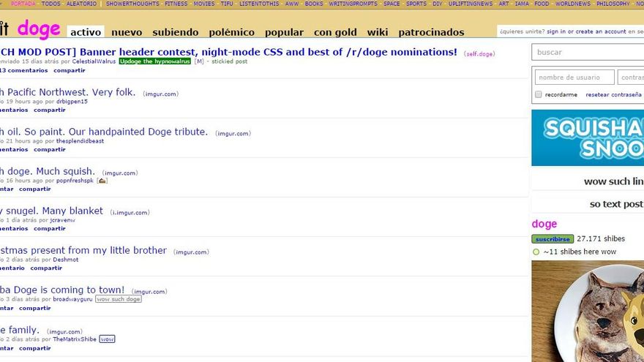644x362 pixels.
Task: Focus the buscar search field
Action: (588, 52)
